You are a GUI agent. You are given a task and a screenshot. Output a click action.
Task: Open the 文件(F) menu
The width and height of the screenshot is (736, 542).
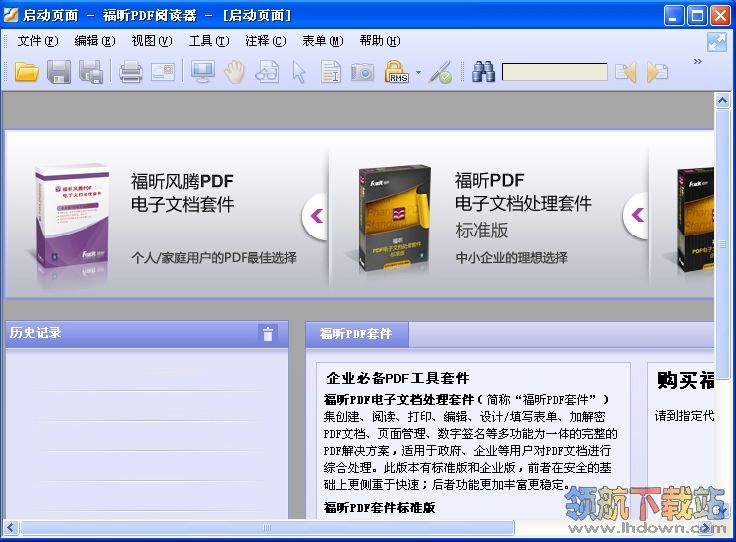click(38, 41)
